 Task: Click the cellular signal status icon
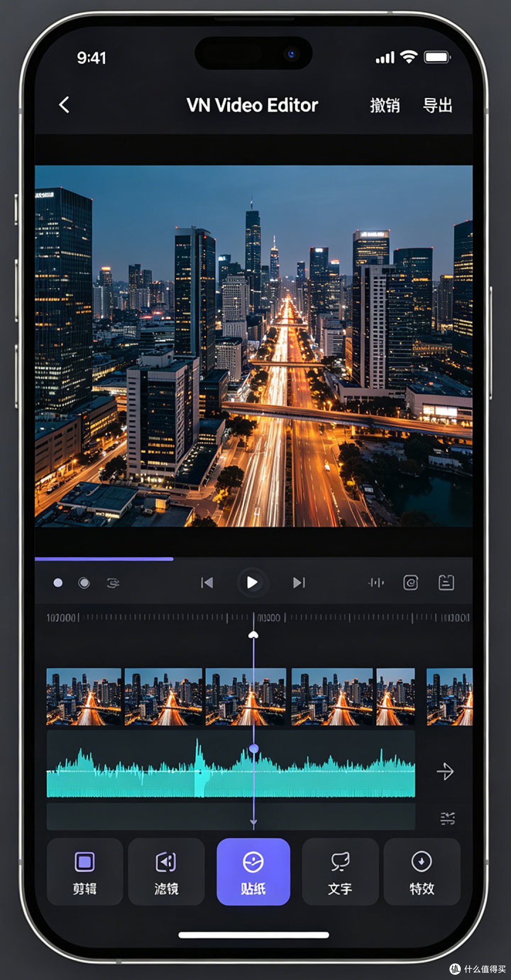[385, 58]
